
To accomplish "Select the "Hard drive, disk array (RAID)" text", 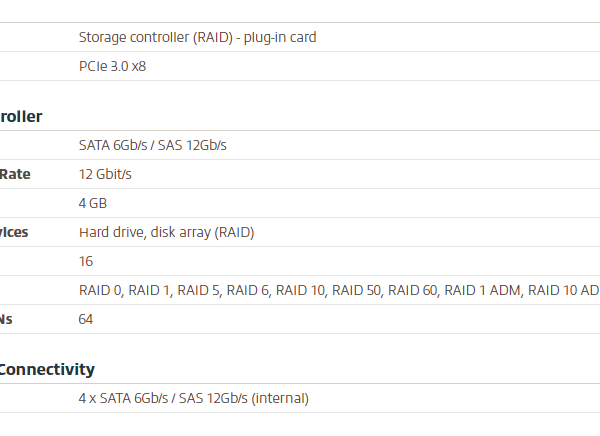I will pyautogui.click(x=166, y=232).
